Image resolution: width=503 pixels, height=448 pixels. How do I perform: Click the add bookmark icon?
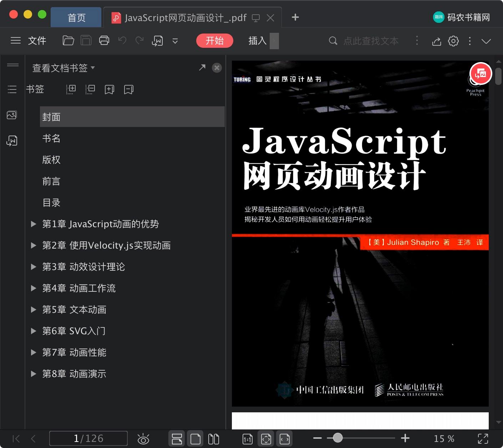110,89
